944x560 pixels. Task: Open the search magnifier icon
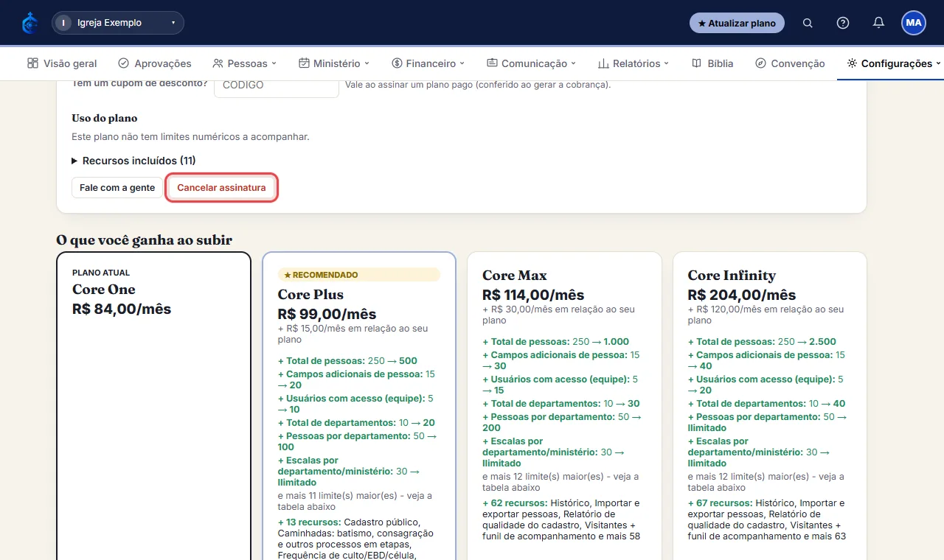click(808, 23)
